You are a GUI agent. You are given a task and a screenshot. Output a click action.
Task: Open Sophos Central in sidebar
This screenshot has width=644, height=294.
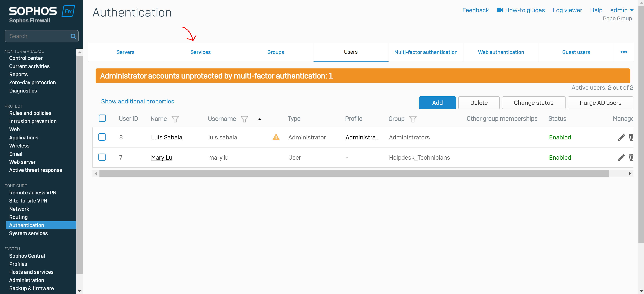coord(27,256)
